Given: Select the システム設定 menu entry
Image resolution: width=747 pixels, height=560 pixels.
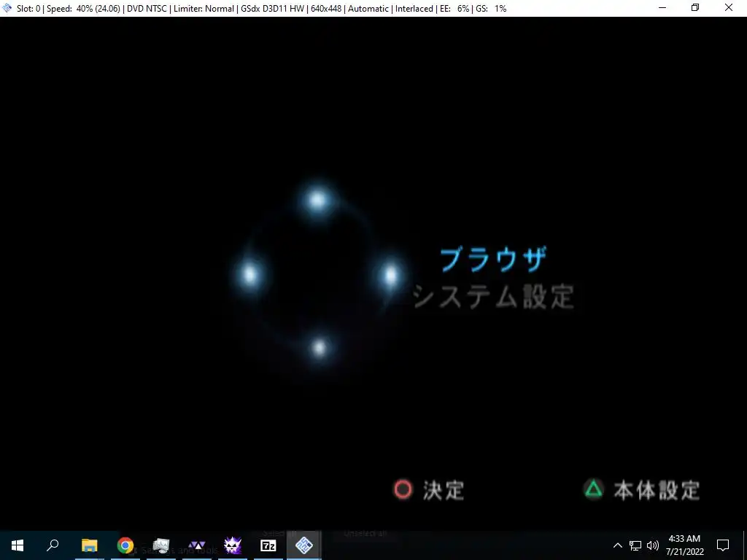Looking at the screenshot, I should pos(494,296).
